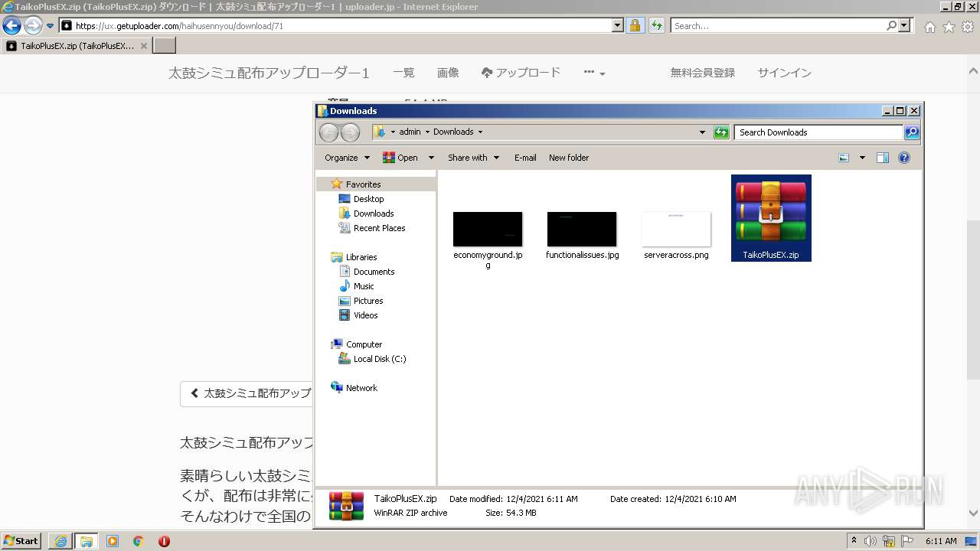Open File Explorer taskbar icon
980x551 pixels.
click(x=86, y=541)
